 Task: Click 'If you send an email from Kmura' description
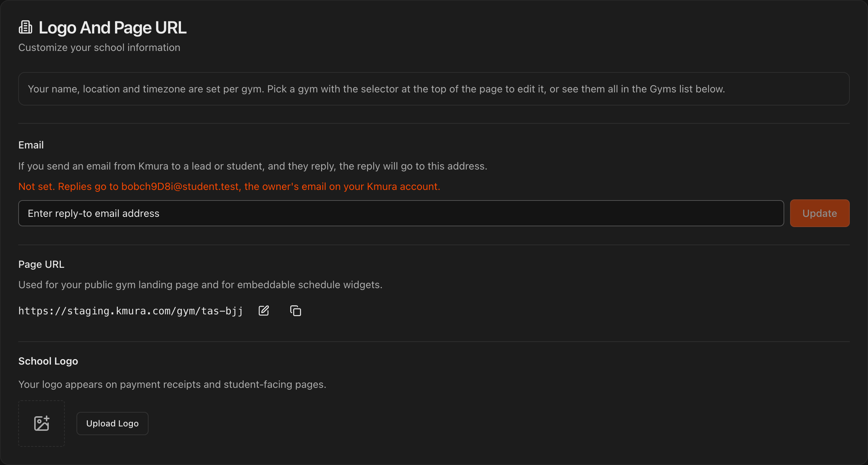click(253, 166)
